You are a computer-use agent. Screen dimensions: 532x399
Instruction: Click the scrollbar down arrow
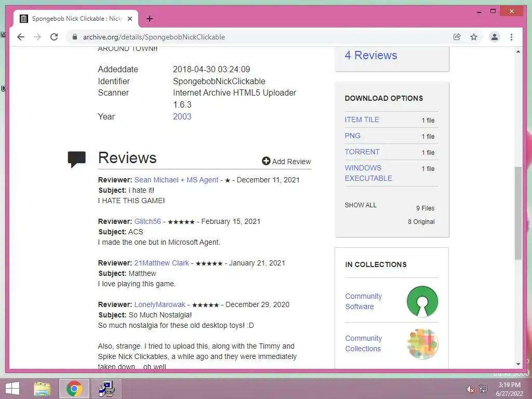tap(518, 364)
